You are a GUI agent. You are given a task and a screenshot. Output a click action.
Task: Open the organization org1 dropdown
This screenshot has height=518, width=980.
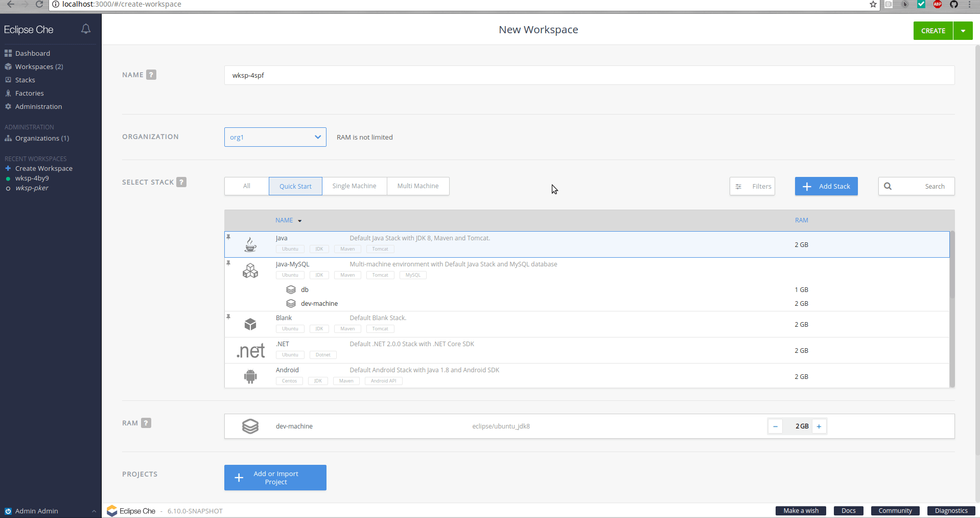(275, 137)
